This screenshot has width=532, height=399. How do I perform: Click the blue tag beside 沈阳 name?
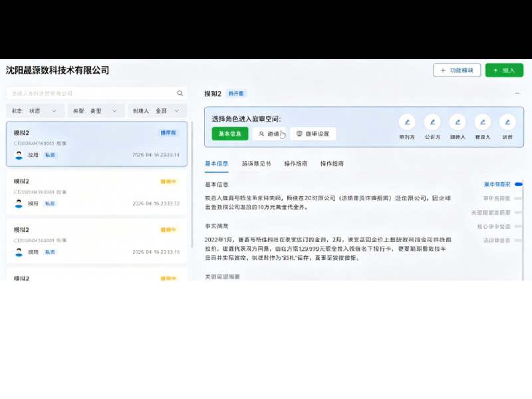[x=50, y=155]
